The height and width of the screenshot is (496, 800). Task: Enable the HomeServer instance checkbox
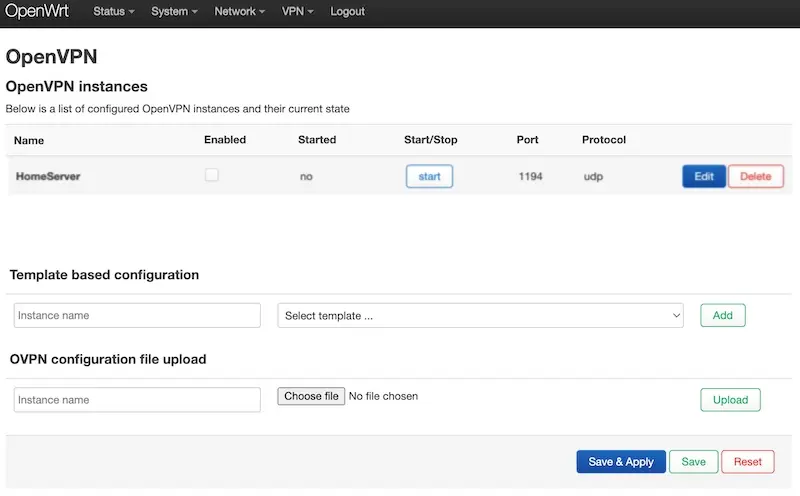click(x=212, y=175)
